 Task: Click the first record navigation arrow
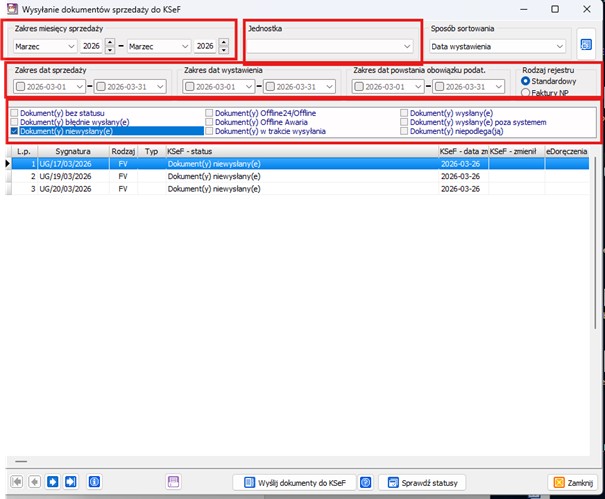click(x=15, y=482)
